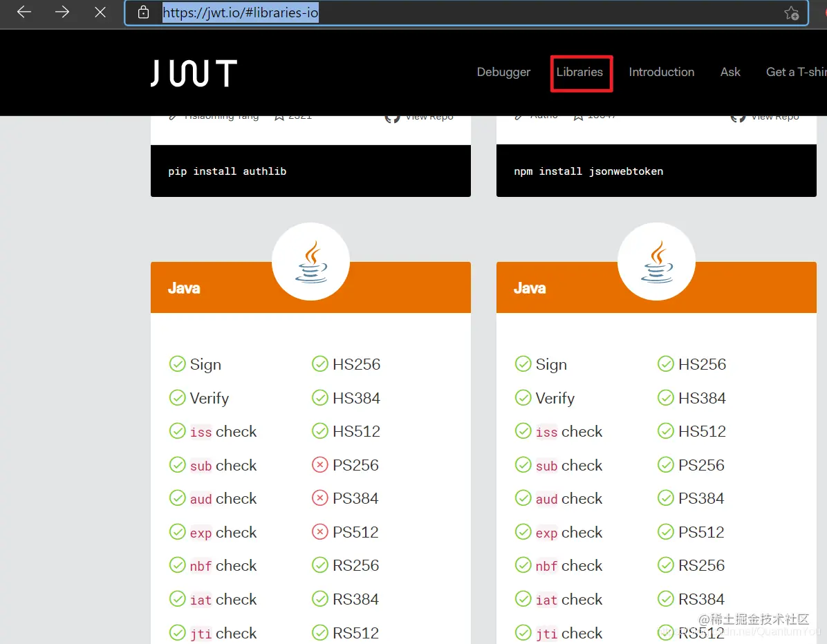Click the pip install authlib command box

click(x=310, y=171)
